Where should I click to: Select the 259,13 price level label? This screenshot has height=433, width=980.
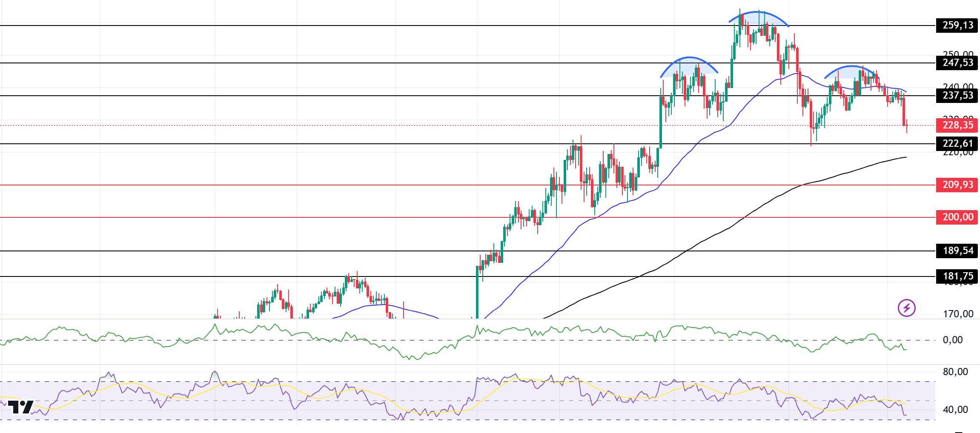957,26
